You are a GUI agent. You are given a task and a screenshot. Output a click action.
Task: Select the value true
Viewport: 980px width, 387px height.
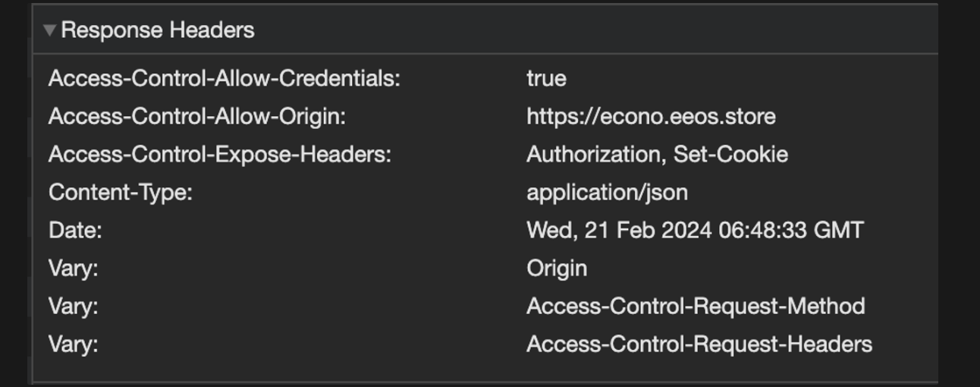(x=546, y=79)
